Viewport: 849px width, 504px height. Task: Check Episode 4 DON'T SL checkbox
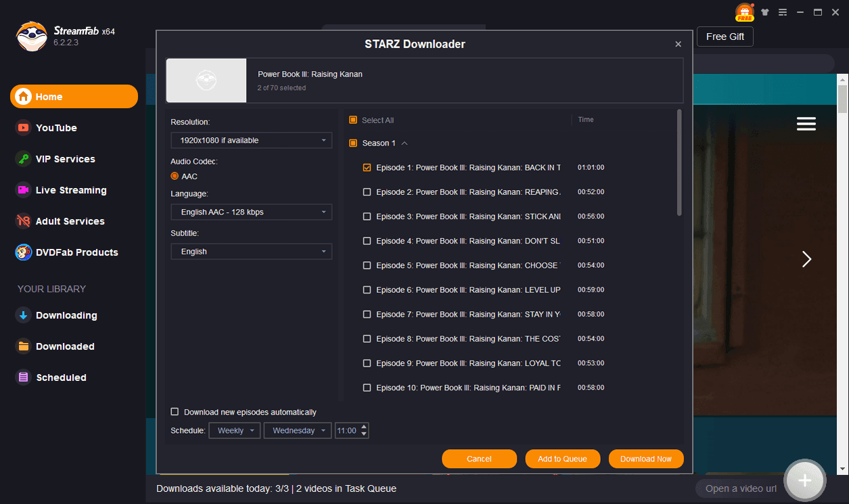click(x=367, y=241)
